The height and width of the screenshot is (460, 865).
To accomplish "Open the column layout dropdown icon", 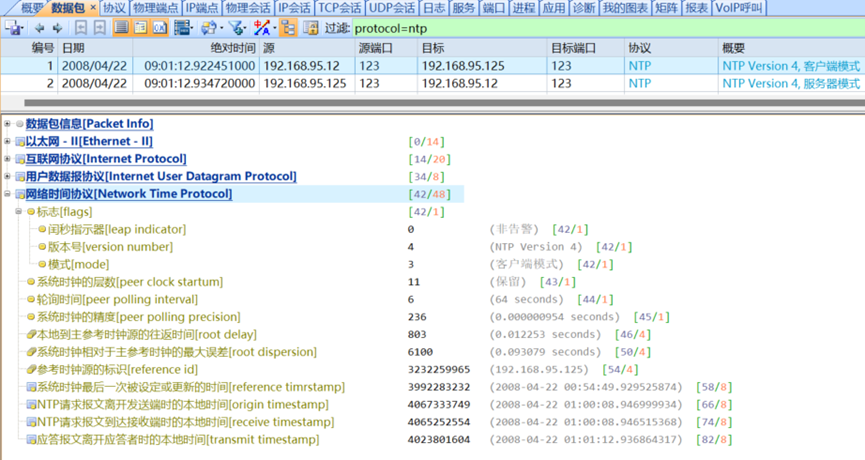I will tap(184, 28).
